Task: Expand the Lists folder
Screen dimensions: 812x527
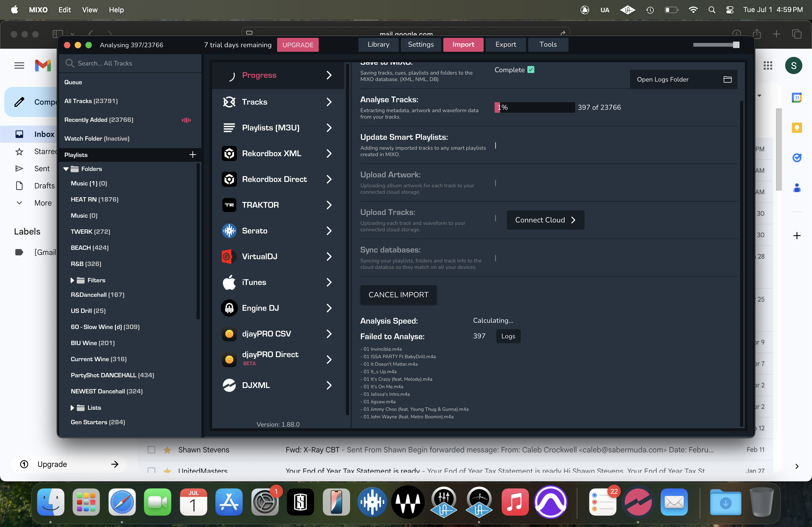Action: point(72,408)
